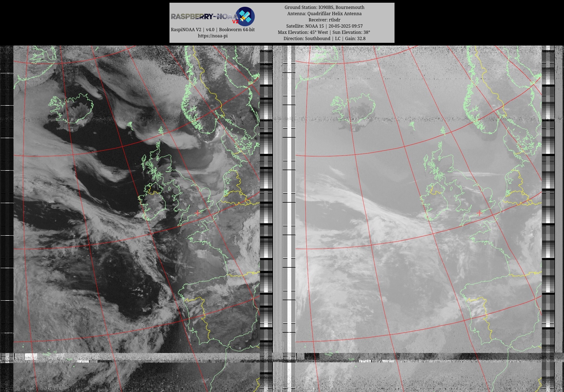Click the 'Max Elevation: 45° West' line
Screen dimensions: 564x392
pos(324,32)
